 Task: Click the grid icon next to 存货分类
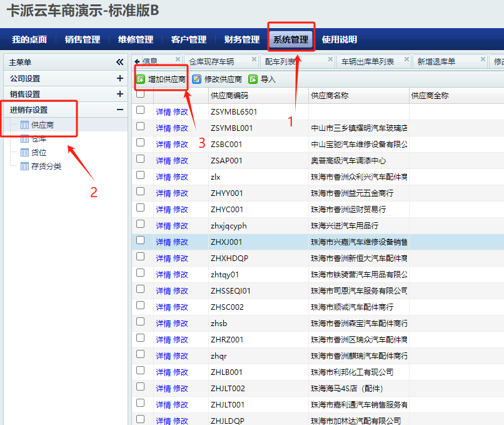(x=24, y=166)
